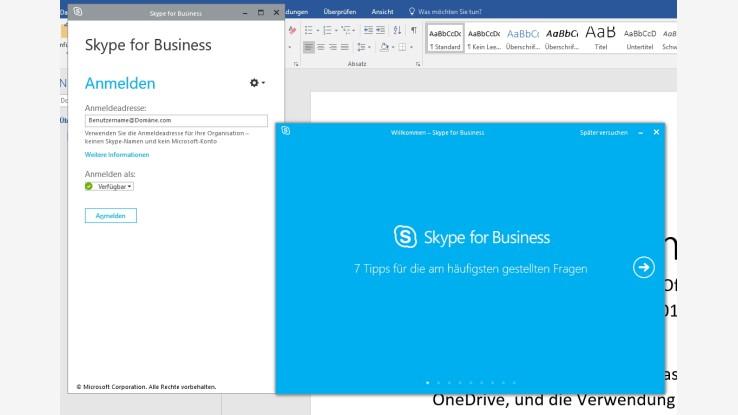Apply the justify alignment icon
Screen dimensions: 738x415
click(345, 47)
